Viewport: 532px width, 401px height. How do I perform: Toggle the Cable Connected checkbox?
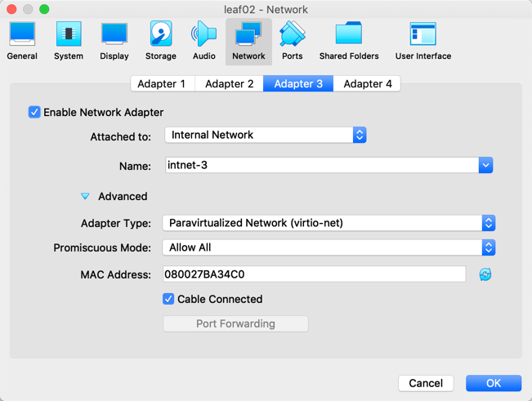click(x=168, y=299)
